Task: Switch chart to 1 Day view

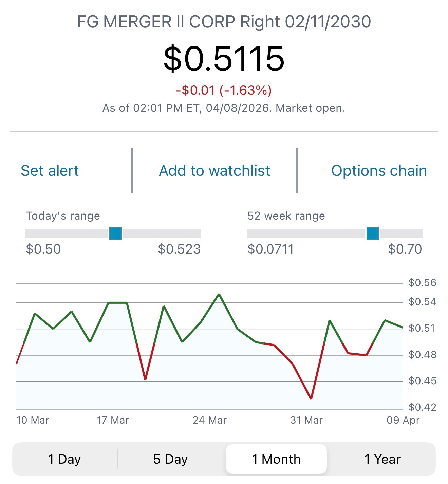Action: click(x=64, y=459)
